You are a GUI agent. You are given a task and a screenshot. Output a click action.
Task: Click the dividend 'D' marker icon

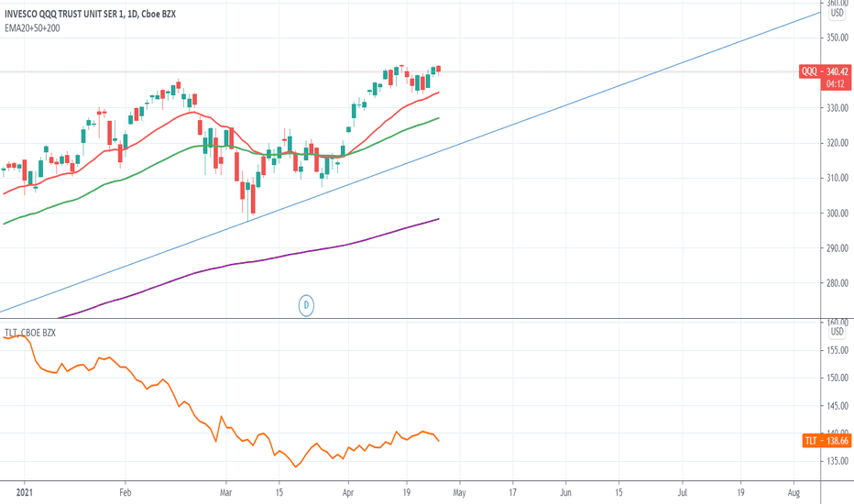pos(306,305)
